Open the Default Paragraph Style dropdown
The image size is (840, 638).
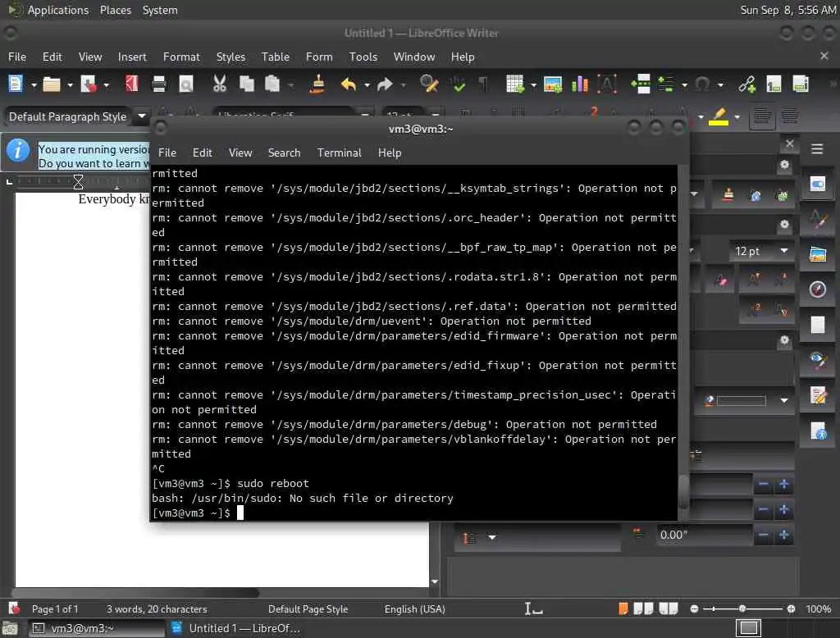tap(142, 116)
